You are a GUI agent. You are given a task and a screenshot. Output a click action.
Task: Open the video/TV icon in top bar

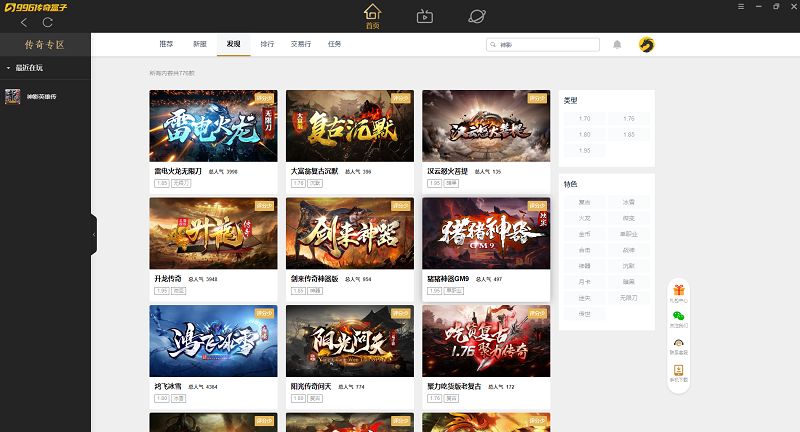[424, 16]
